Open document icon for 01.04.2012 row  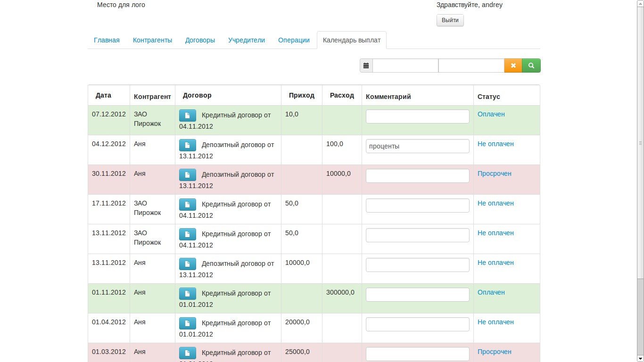click(188, 323)
